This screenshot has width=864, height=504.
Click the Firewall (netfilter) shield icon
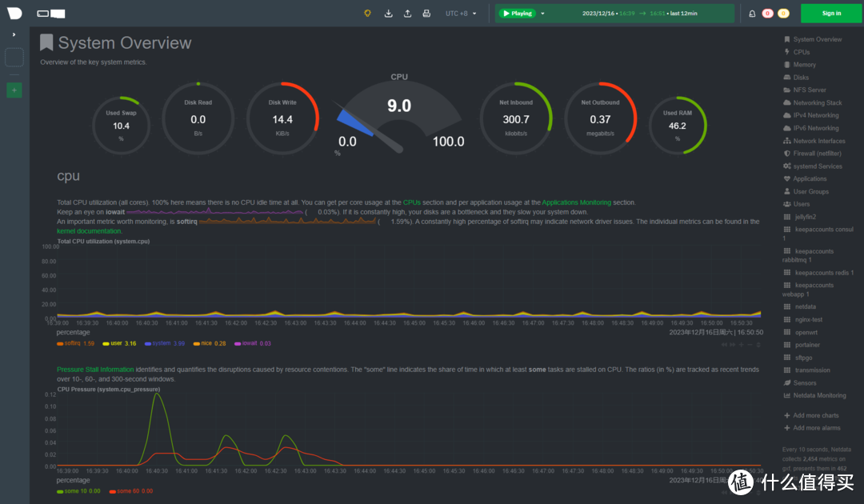click(x=787, y=153)
